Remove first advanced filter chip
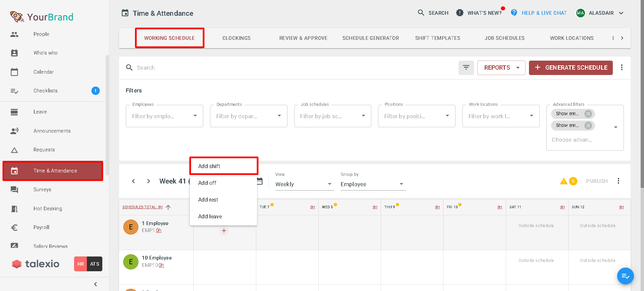The width and height of the screenshot is (644, 291). coord(588,114)
